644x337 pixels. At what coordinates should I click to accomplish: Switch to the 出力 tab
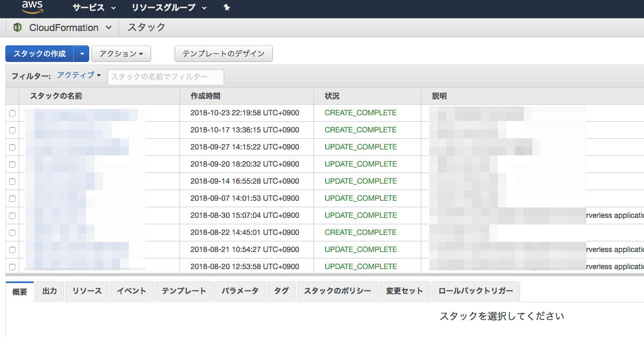[50, 291]
